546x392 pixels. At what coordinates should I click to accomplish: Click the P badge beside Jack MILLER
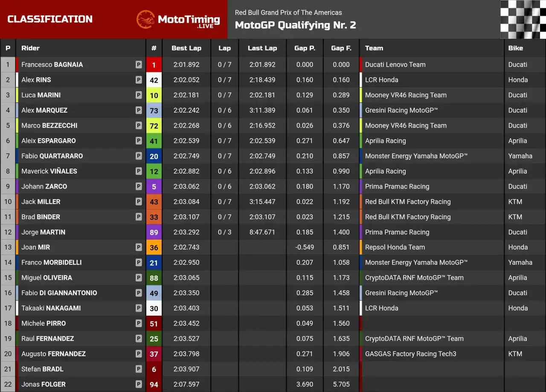(x=139, y=201)
